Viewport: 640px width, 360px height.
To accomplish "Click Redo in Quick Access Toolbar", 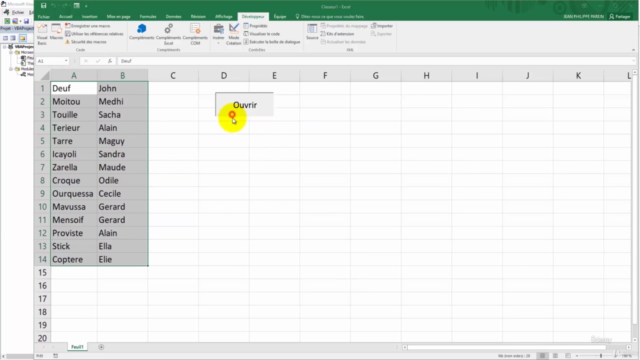I will click(x=65, y=6).
